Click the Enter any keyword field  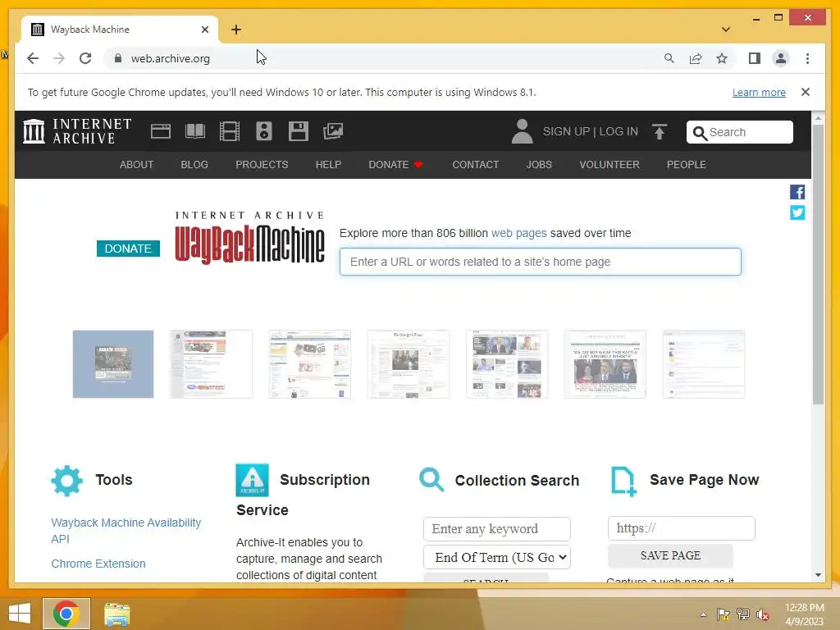coord(496,529)
